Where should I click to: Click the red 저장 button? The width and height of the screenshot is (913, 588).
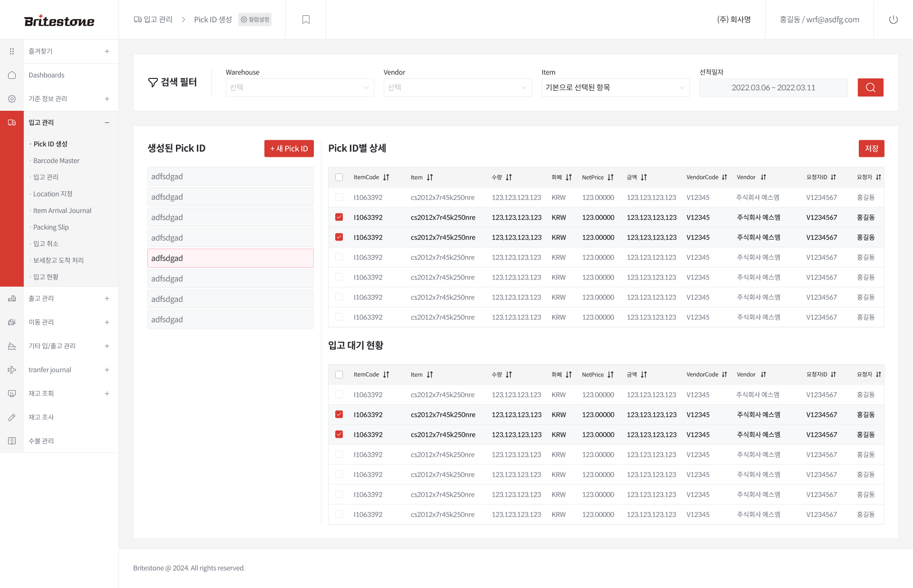[871, 148]
